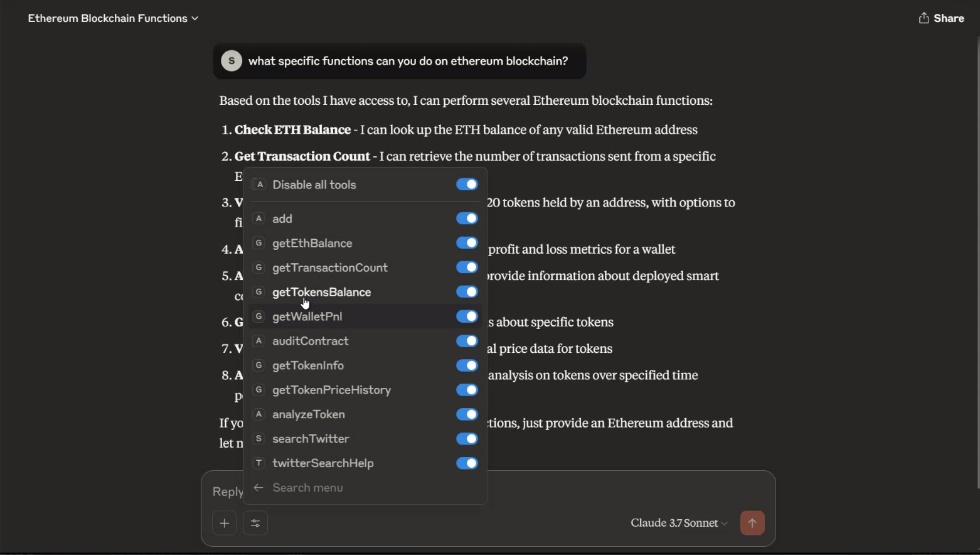Click the G badge next to getEthBalance
Viewport: 980px width, 555px height.
(258, 243)
